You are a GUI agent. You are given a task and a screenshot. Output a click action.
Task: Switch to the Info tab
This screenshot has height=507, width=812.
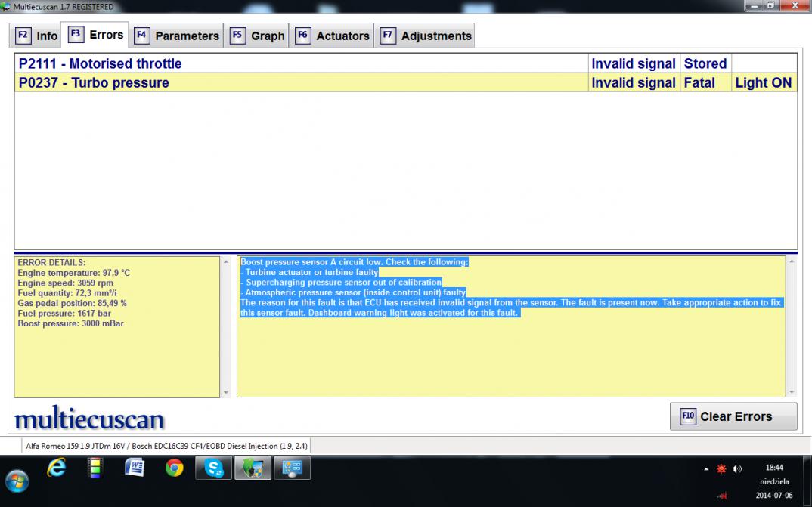click(x=36, y=36)
